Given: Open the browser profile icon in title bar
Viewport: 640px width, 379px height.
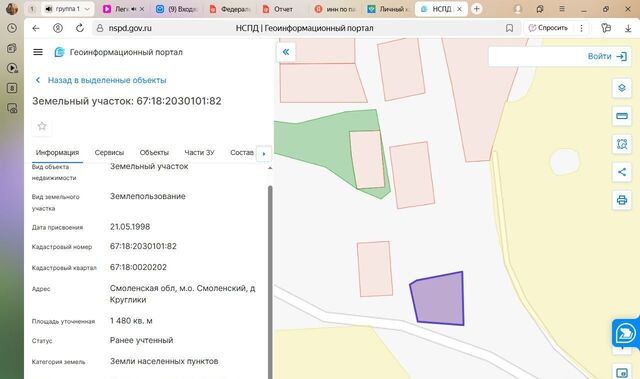Looking at the screenshot, I should click(x=518, y=9).
